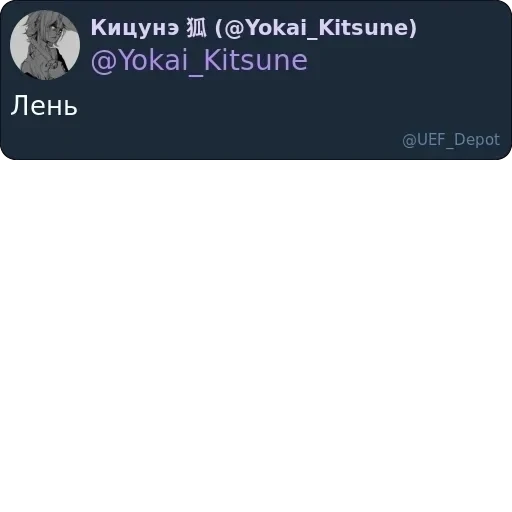
Task: Open the @UEF_Depot watermark link
Action: 451,140
